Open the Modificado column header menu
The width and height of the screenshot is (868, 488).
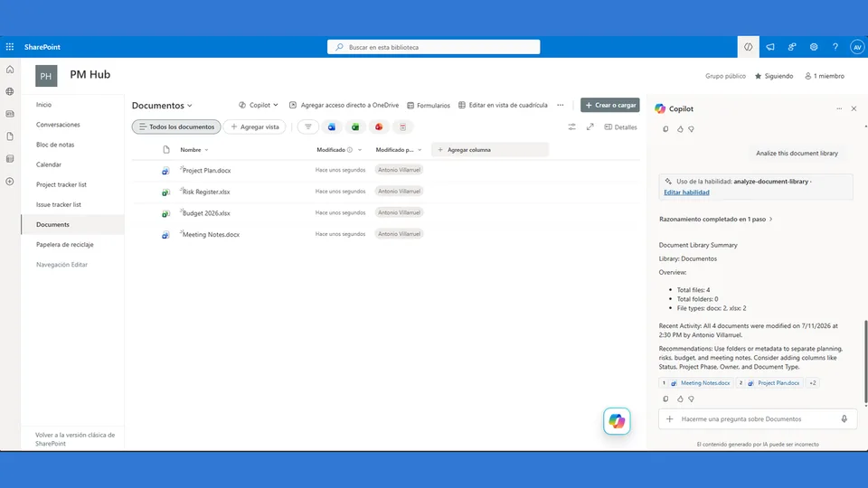point(339,150)
